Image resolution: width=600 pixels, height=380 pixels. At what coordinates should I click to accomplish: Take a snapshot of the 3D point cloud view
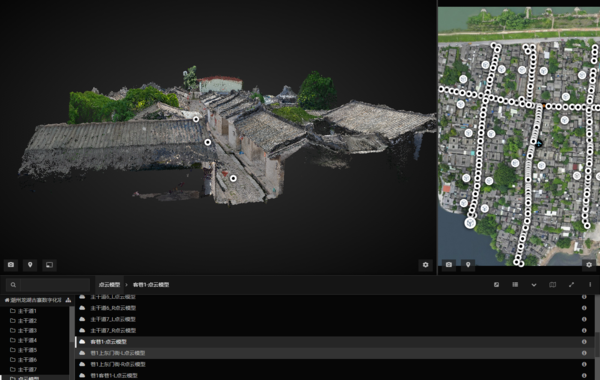11,265
